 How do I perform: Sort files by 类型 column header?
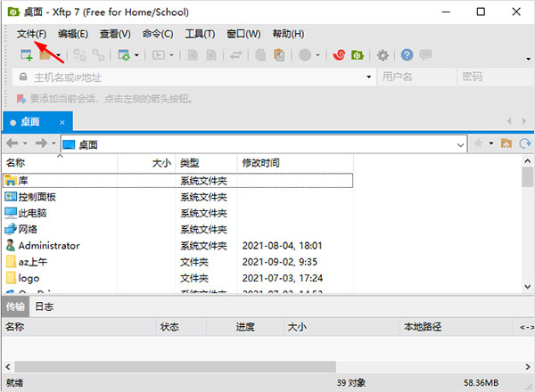[x=207, y=163]
